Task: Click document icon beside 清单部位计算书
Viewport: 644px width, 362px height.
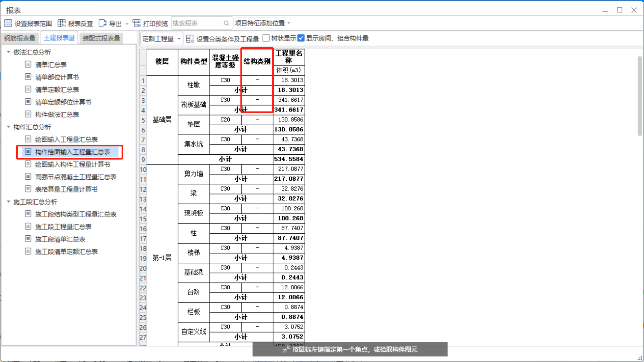Action: point(28,77)
